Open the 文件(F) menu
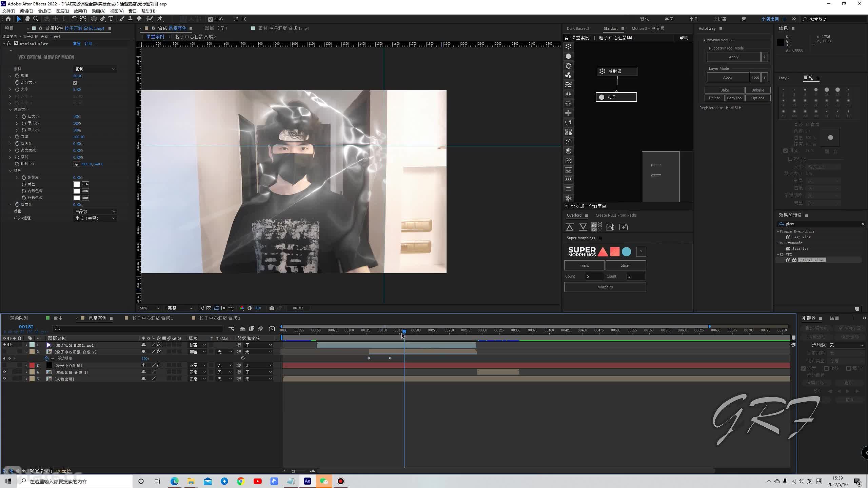 (x=9, y=11)
